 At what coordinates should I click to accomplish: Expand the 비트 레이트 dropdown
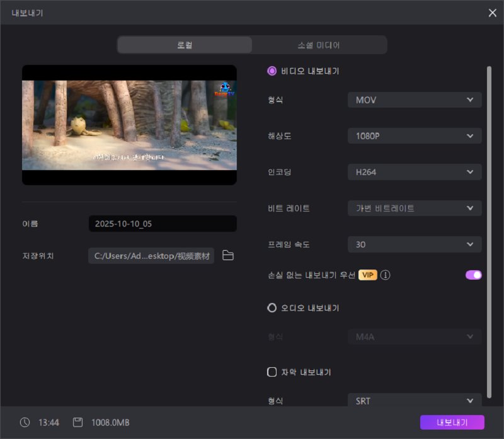pyautogui.click(x=415, y=208)
